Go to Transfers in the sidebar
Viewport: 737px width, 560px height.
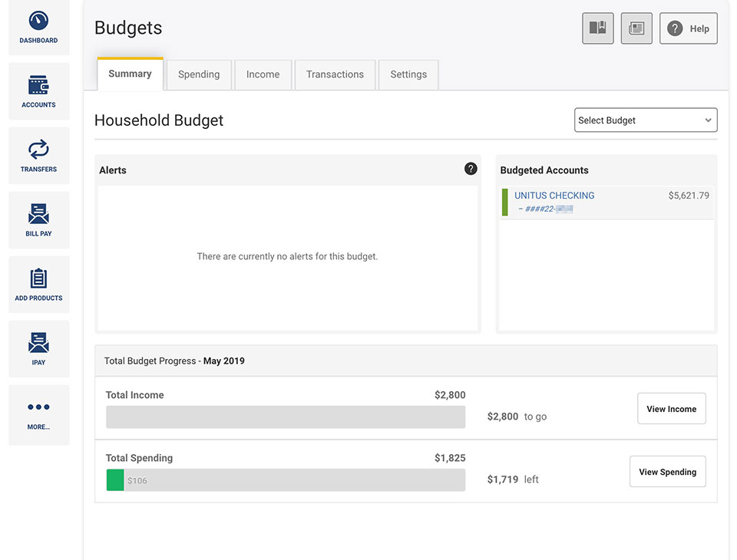pyautogui.click(x=38, y=156)
